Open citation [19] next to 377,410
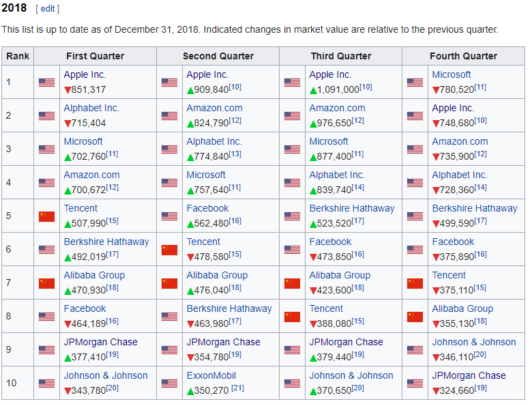The height and width of the screenshot is (404, 532). pyautogui.click(x=113, y=355)
